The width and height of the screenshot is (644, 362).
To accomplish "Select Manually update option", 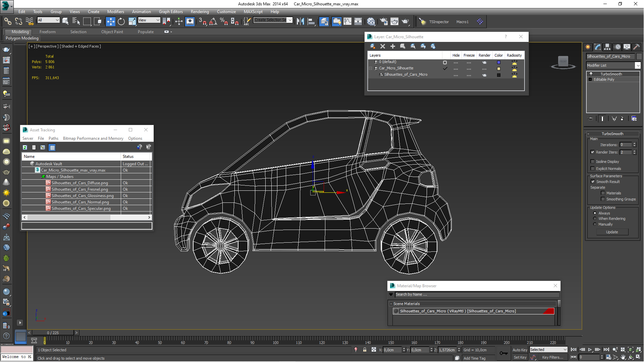I will pyautogui.click(x=595, y=224).
